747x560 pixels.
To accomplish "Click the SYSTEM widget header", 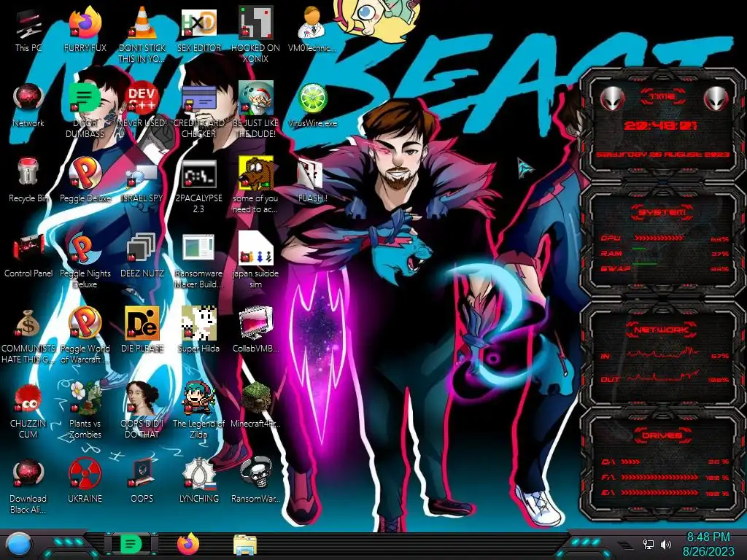I will click(x=662, y=212).
